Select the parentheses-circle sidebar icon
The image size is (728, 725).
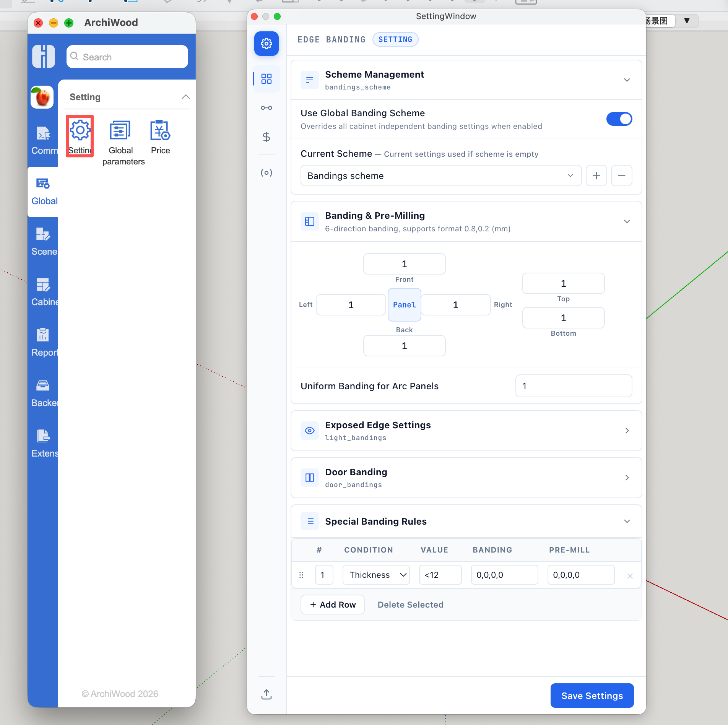pos(266,173)
